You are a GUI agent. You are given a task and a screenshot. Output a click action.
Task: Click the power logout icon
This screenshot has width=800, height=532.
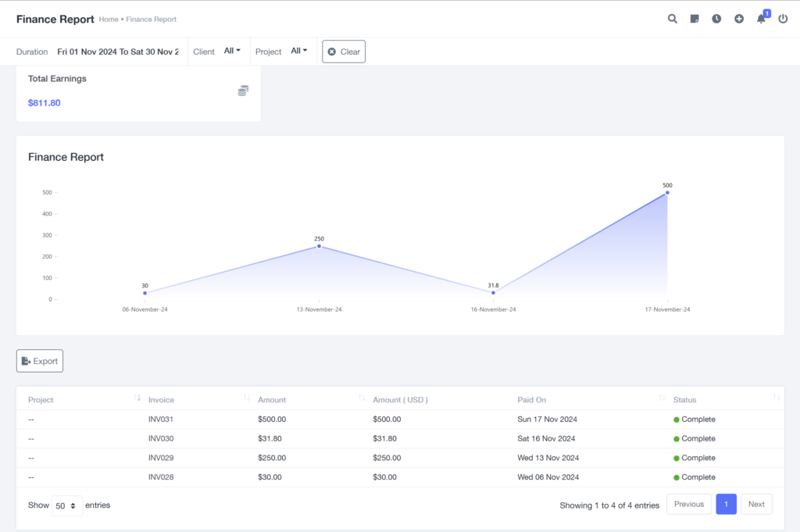pyautogui.click(x=784, y=19)
